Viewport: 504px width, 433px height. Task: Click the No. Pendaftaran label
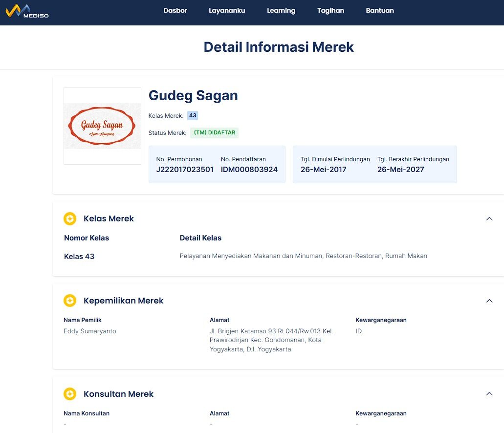tap(243, 159)
